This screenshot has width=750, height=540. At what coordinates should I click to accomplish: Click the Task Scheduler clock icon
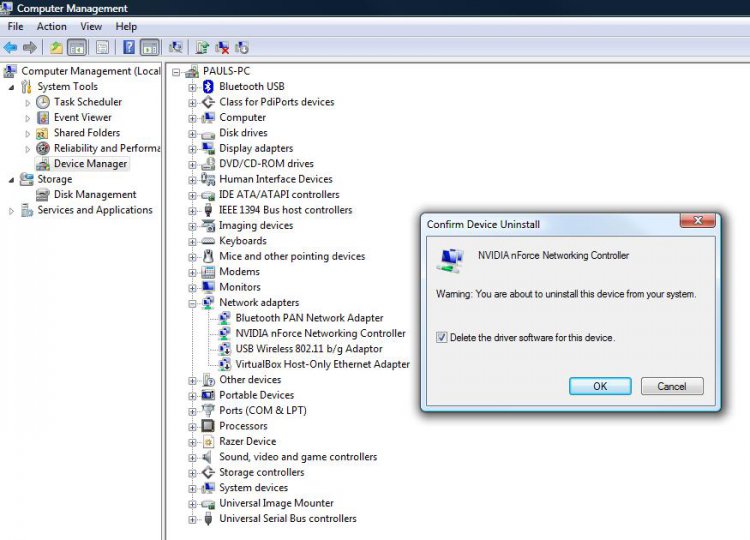click(x=43, y=102)
